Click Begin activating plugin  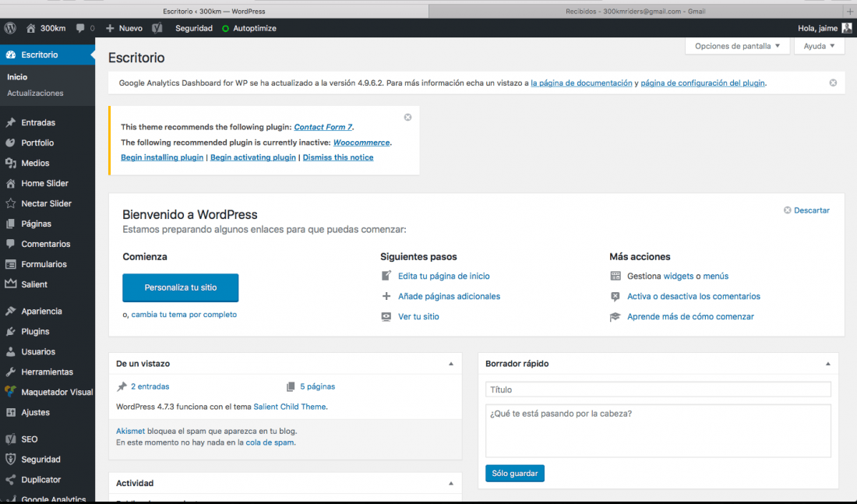click(253, 157)
